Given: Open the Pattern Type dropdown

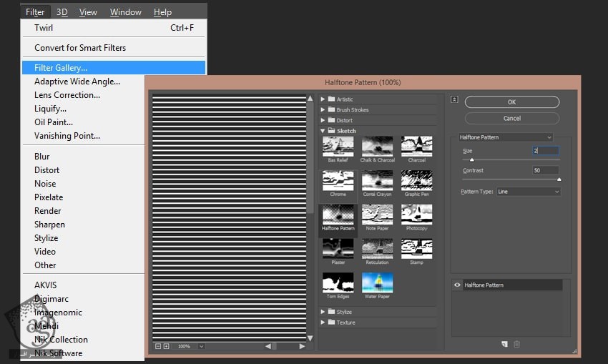Looking at the screenshot, I should 528,192.
